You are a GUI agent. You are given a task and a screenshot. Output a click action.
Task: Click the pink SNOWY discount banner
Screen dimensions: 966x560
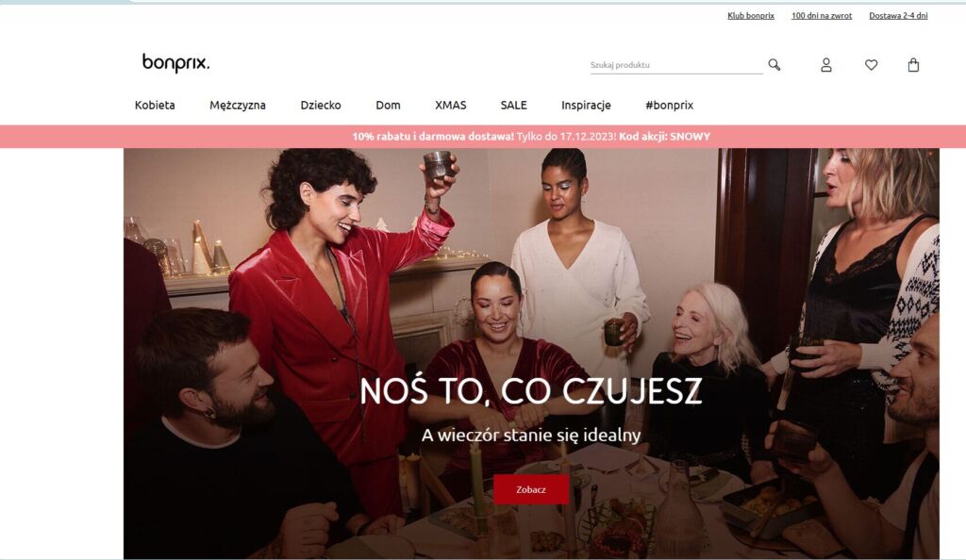coord(483,137)
